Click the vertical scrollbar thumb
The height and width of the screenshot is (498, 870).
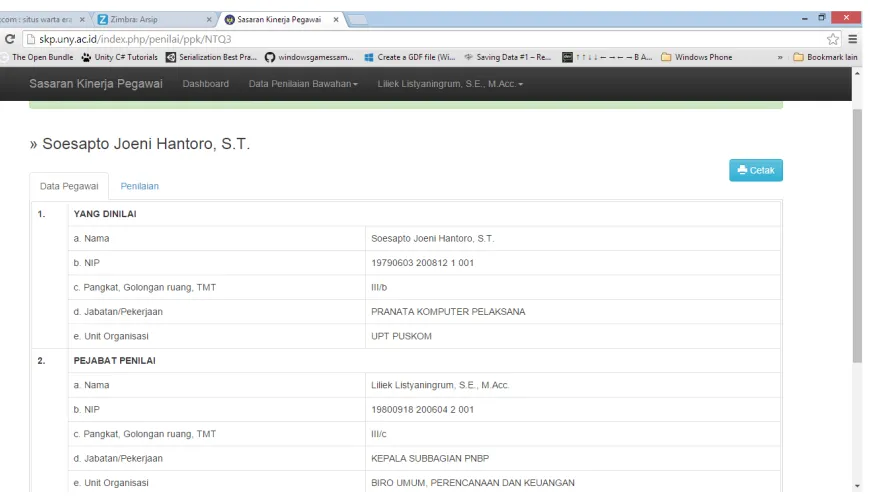click(857, 236)
